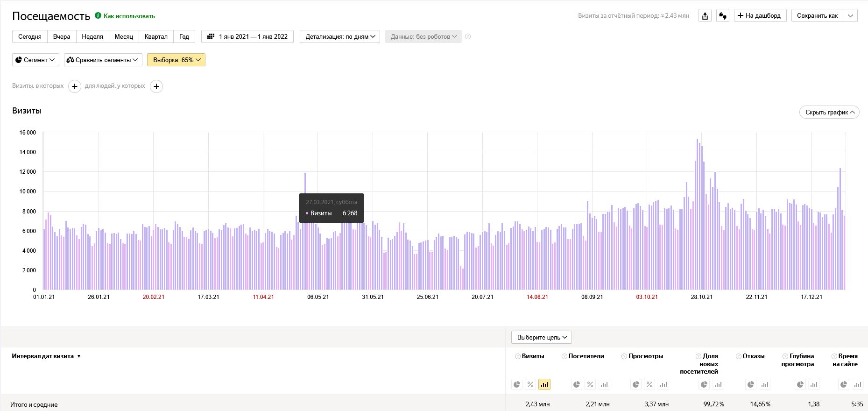Collapse chart with Скрыть график
This screenshot has width=868, height=411.
[829, 112]
